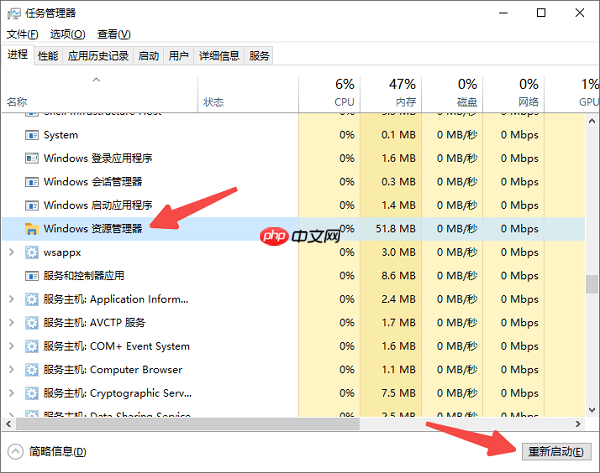The image size is (600, 473).
Task: Click the Task Manager title bar icon
Action: coord(14,14)
